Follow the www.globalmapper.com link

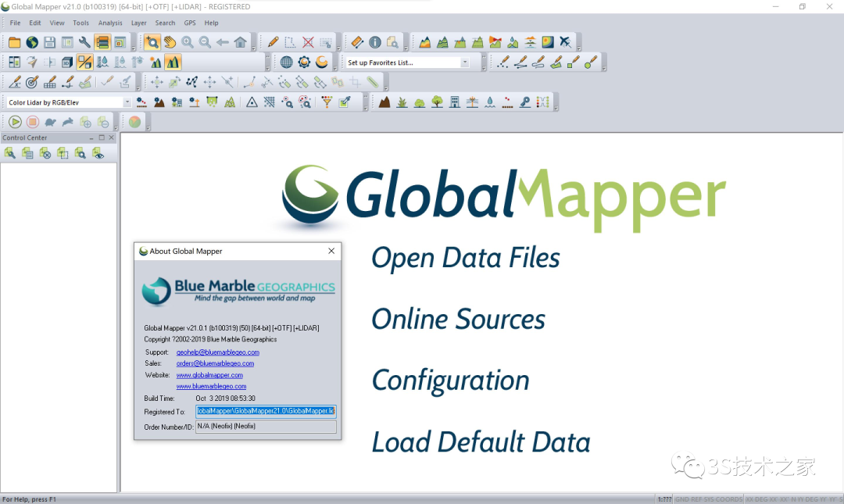click(209, 374)
